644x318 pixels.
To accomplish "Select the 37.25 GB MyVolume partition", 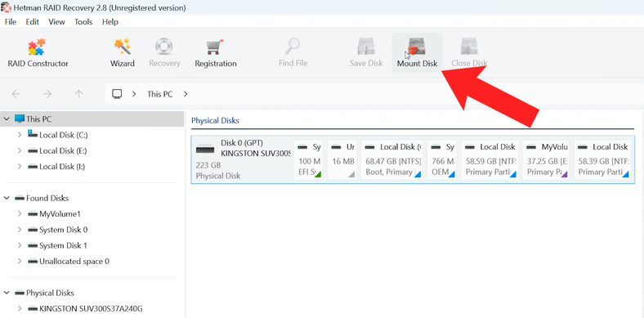I will [x=546, y=159].
